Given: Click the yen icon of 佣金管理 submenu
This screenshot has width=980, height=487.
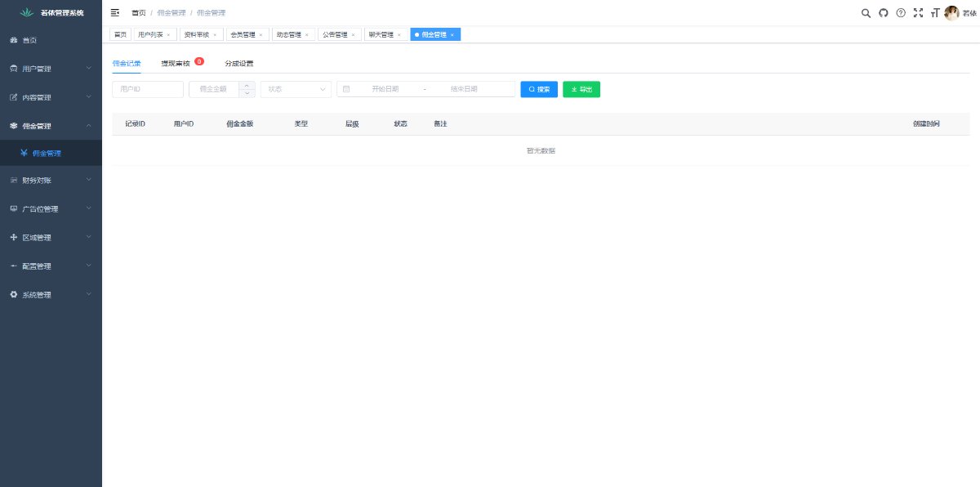Looking at the screenshot, I should pyautogui.click(x=24, y=153).
